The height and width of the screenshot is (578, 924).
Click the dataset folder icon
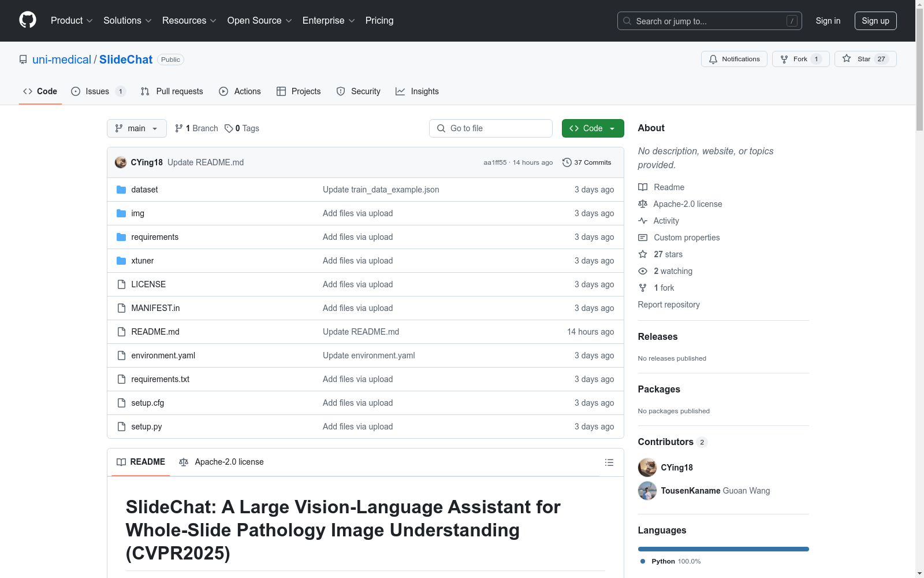pyautogui.click(x=121, y=190)
